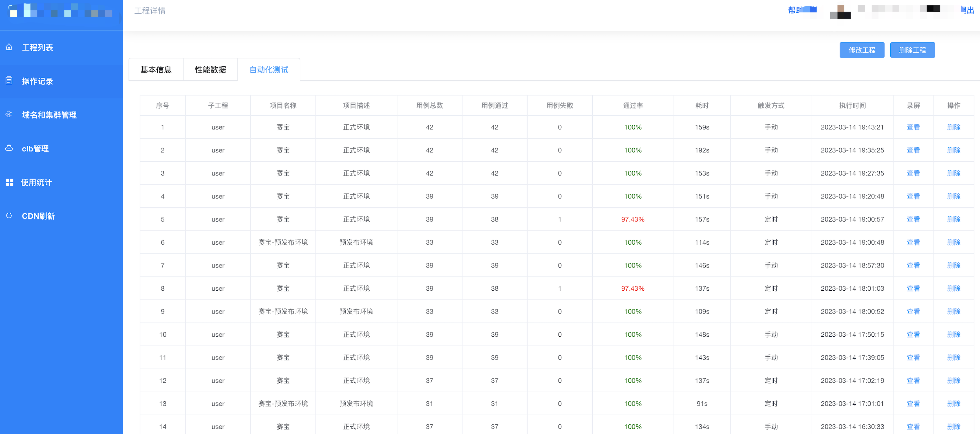Click the user avatar in header
The width and height of the screenshot is (980, 434).
tap(840, 11)
